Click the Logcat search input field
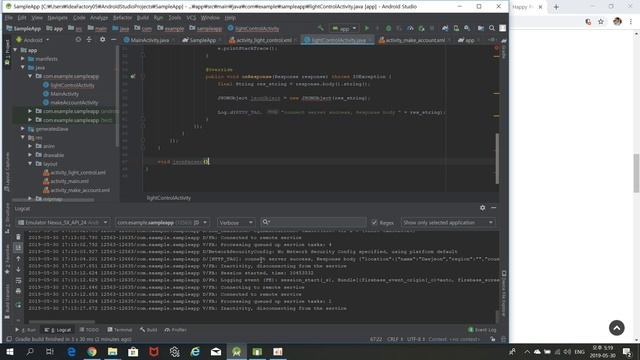640x360 pixels. pos(313,222)
